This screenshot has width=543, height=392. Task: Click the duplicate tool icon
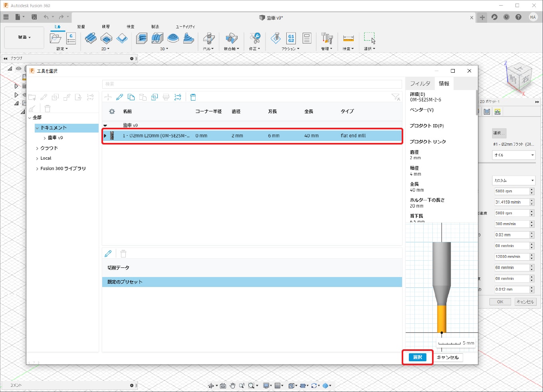coord(155,97)
